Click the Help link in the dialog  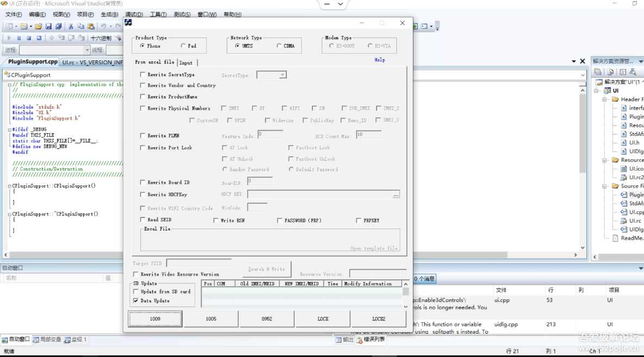[x=380, y=60]
